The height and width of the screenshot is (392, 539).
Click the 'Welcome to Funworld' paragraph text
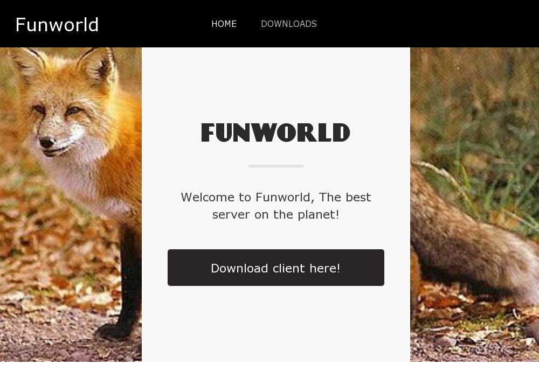(275, 206)
